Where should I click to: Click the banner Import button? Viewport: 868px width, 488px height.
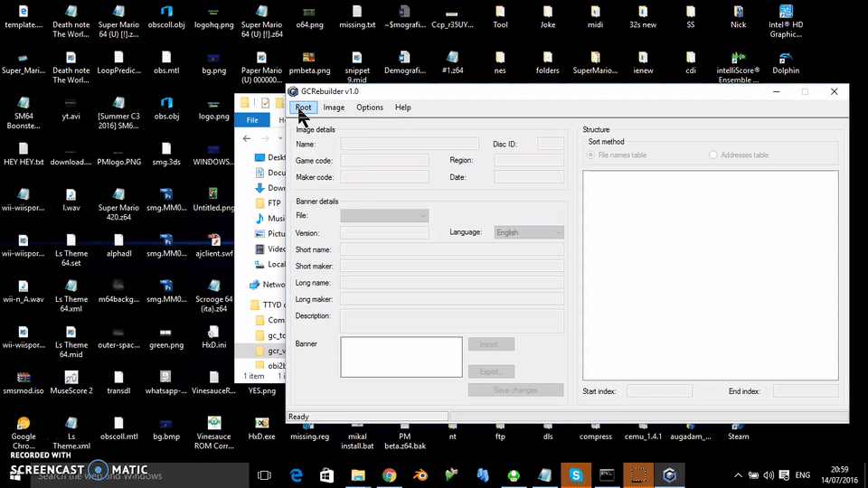[x=491, y=344]
